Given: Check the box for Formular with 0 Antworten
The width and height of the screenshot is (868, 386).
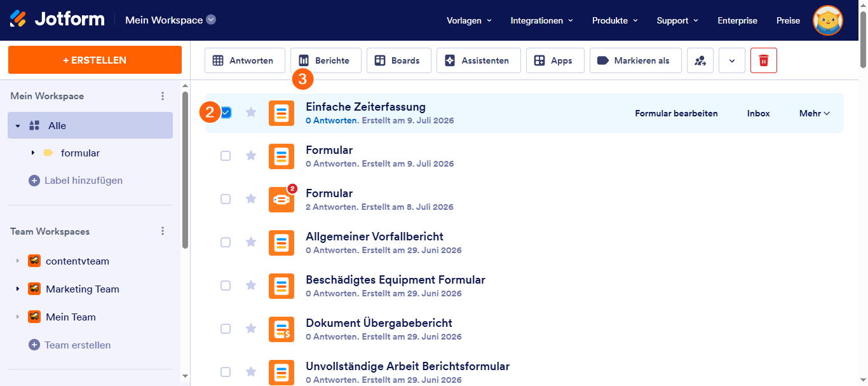Looking at the screenshot, I should [226, 156].
